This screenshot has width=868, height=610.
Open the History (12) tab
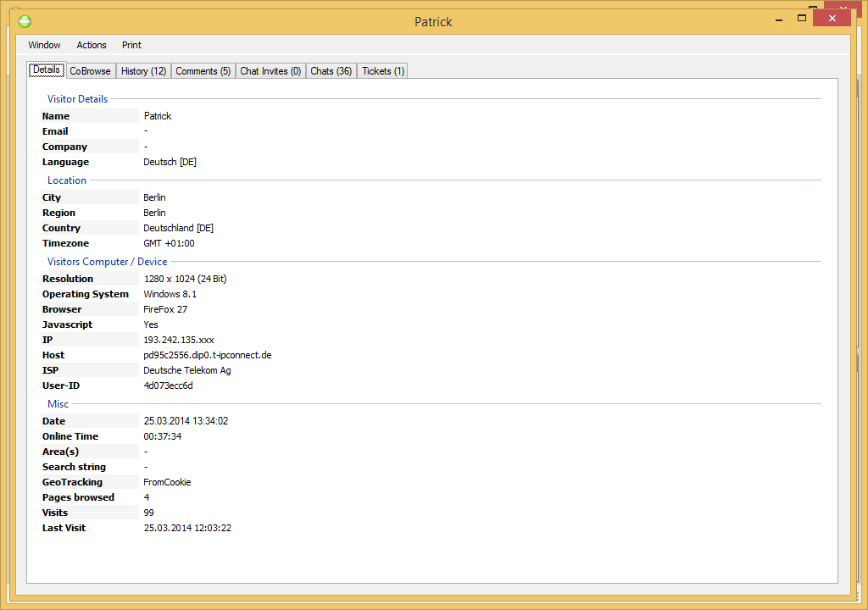click(142, 70)
